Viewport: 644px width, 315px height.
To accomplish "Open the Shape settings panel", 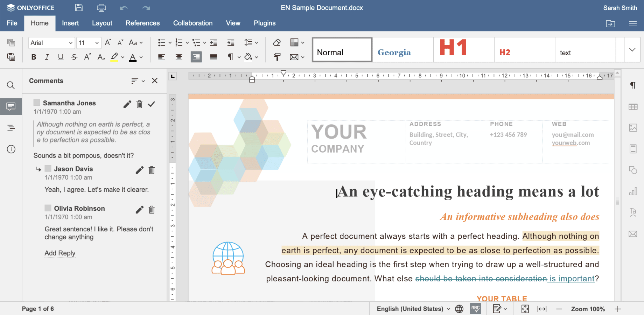I will pos(633,170).
